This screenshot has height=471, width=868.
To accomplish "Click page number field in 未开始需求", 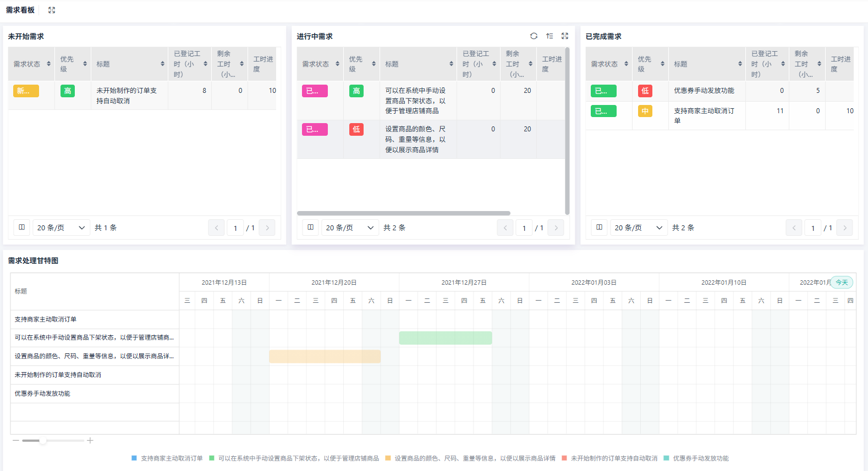I will coord(235,228).
